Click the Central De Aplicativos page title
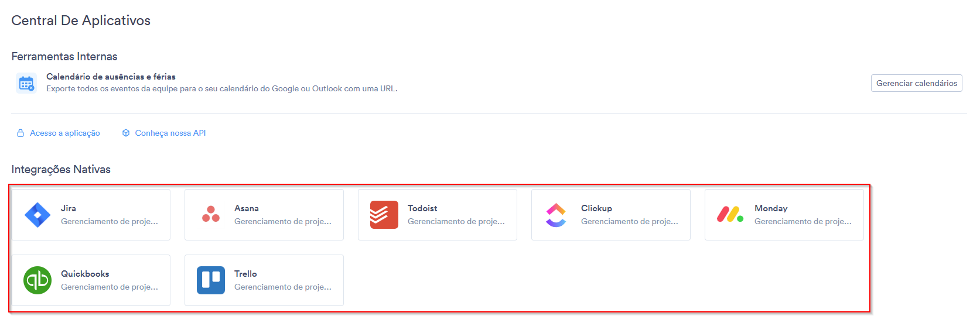Viewport: 980px width, 323px height. pyautogui.click(x=81, y=20)
